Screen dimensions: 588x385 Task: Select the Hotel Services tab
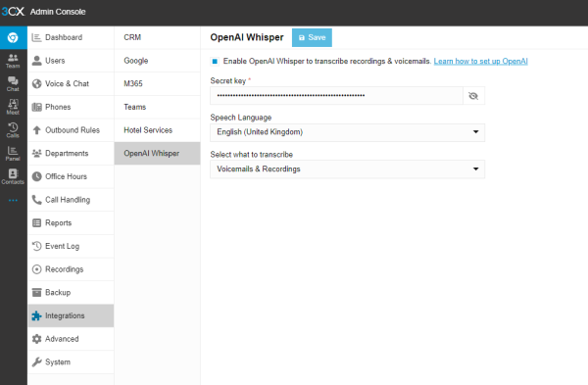[x=157, y=130]
